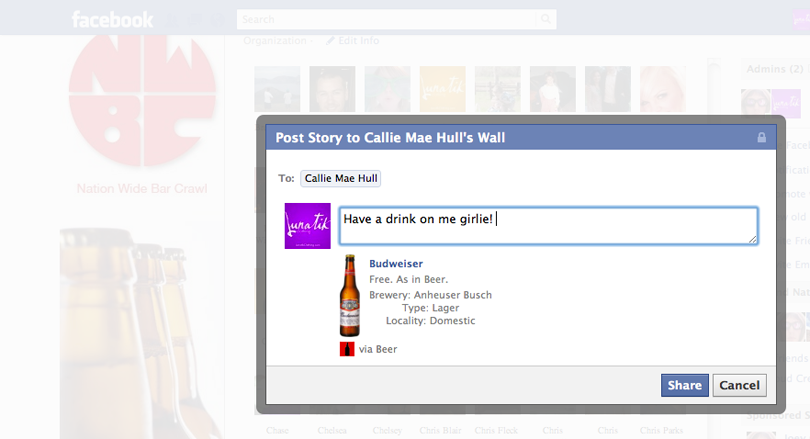Image resolution: width=810 pixels, height=439 pixels.
Task: Click the message text box containing 'Have a drink on me girlie!'
Action: (x=549, y=226)
